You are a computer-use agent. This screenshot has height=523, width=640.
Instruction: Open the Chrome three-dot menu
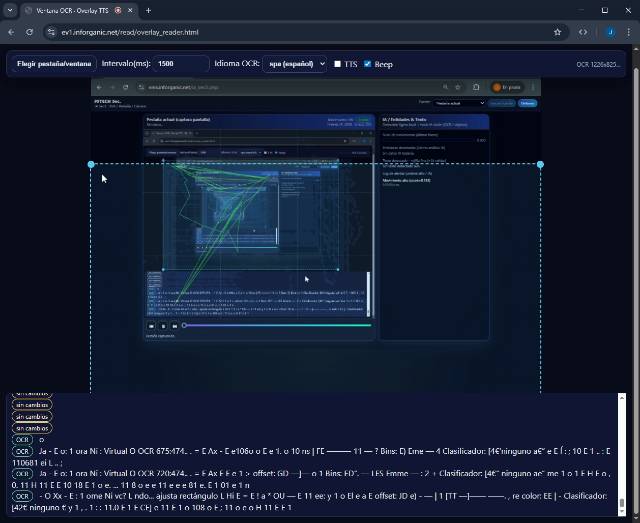pos(627,32)
